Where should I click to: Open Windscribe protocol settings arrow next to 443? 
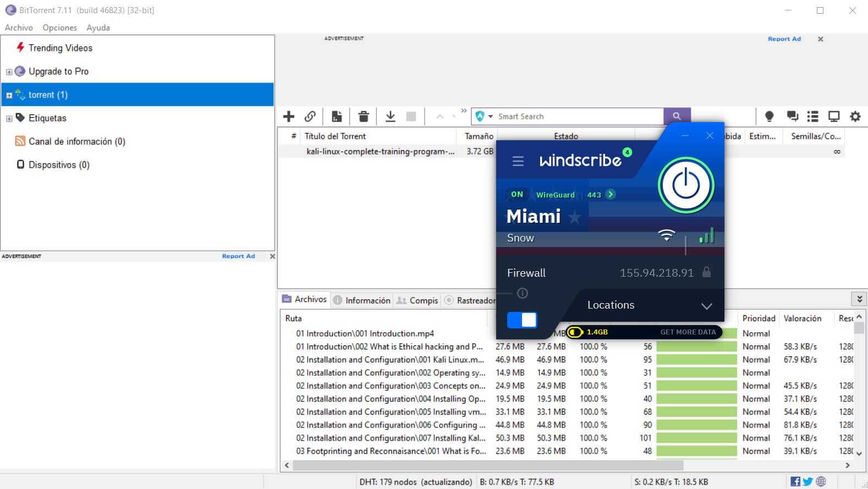(x=611, y=194)
